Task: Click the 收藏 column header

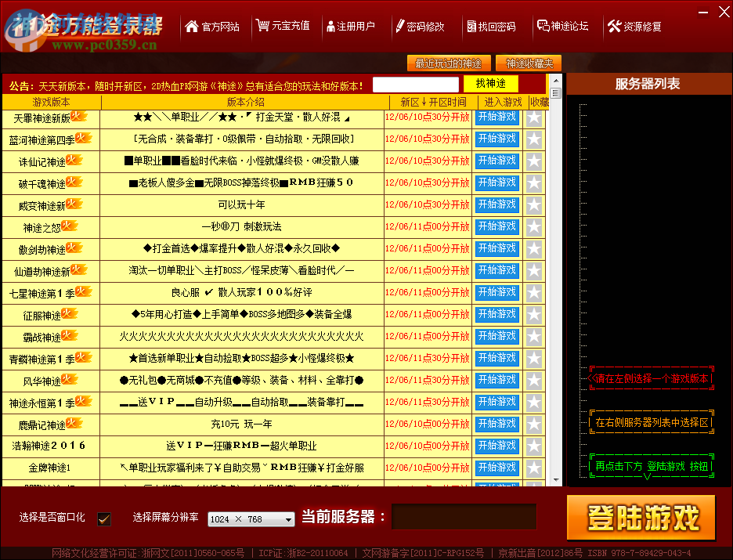Action: [539, 102]
